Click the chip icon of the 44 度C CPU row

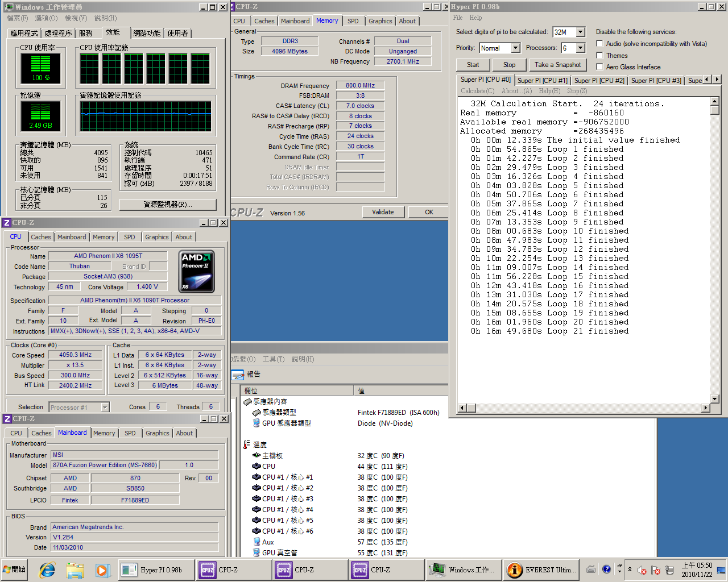(257, 467)
